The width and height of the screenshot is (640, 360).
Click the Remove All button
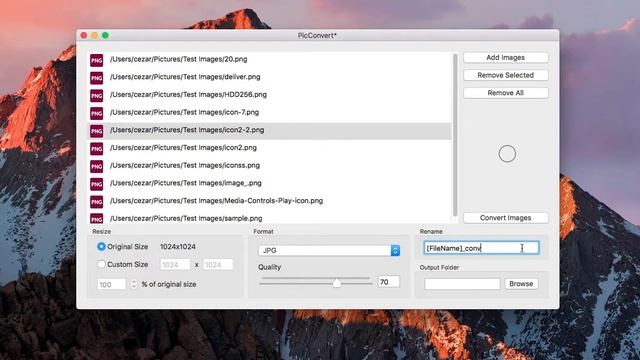[506, 93]
